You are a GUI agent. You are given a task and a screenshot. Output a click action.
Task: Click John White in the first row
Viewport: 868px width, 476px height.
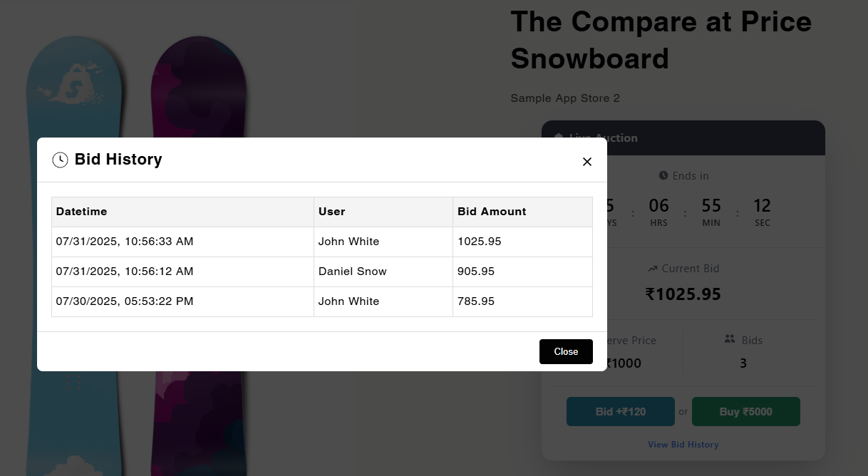click(x=348, y=242)
